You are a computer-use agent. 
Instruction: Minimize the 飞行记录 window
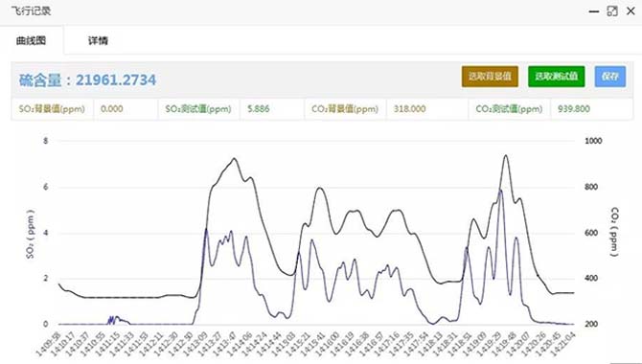tap(594, 11)
